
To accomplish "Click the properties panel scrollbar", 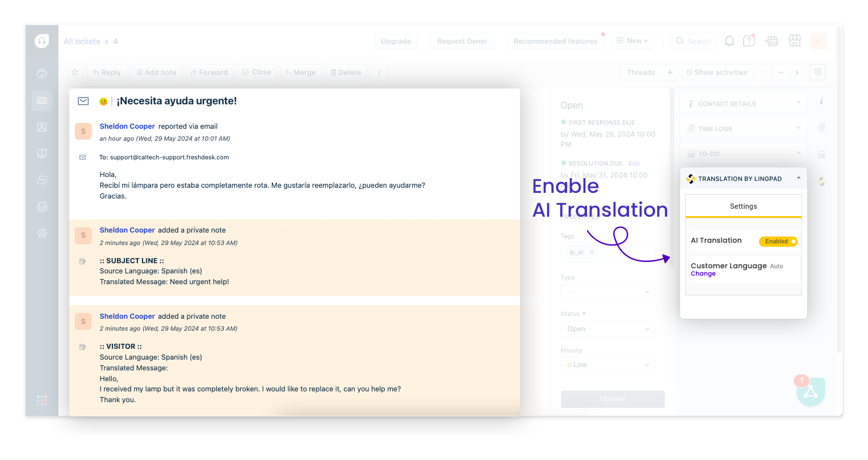I will 672,178.
